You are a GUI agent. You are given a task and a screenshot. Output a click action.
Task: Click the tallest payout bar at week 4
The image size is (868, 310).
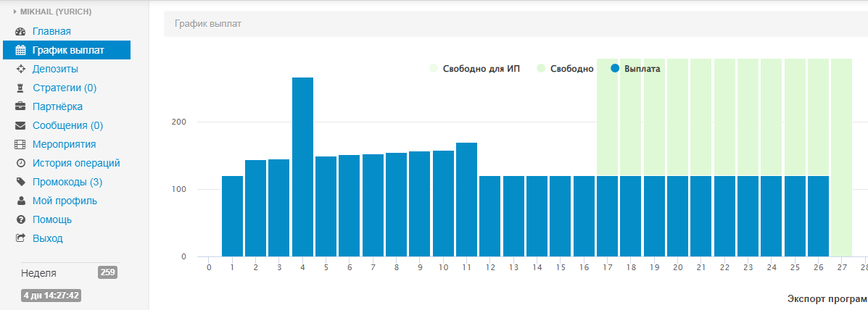pyautogui.click(x=302, y=167)
